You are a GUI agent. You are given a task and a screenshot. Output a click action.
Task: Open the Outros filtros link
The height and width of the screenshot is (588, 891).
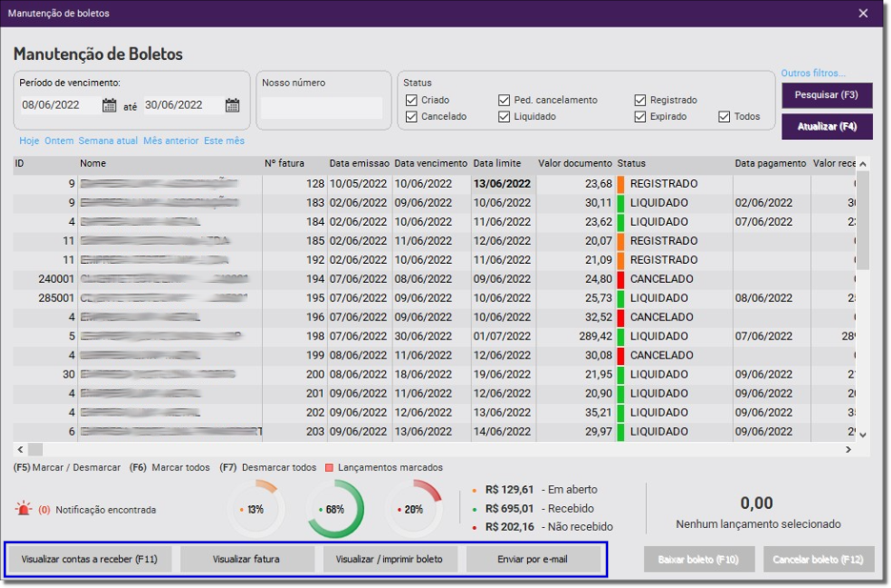813,72
